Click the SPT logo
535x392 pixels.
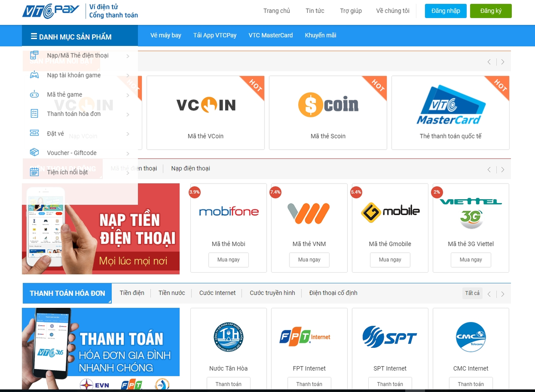tap(390, 337)
